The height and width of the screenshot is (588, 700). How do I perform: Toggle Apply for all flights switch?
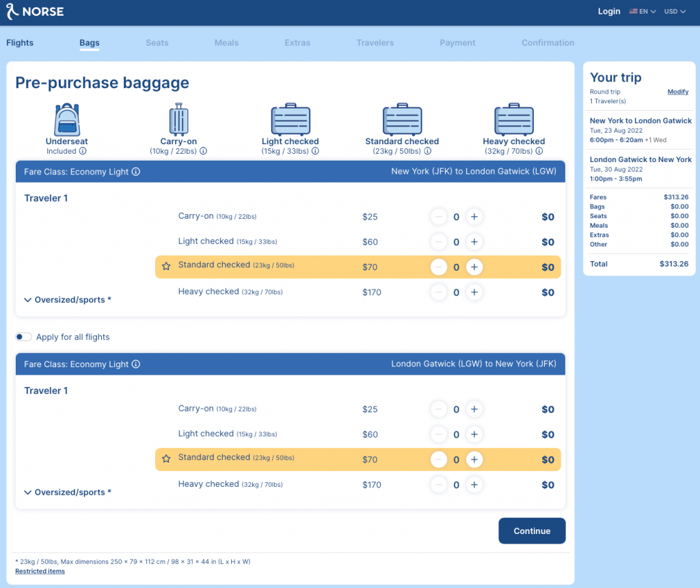24,337
